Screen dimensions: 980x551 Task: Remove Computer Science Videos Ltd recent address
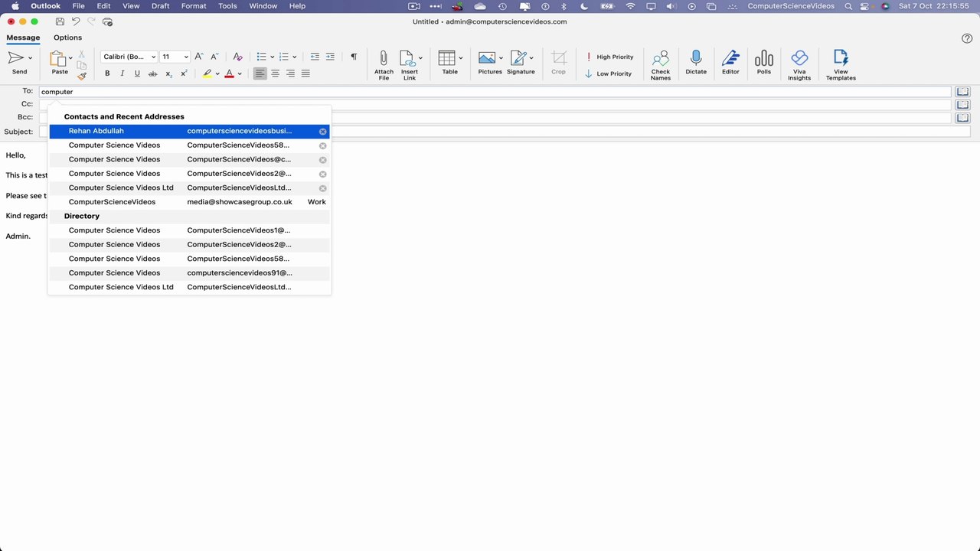click(322, 188)
